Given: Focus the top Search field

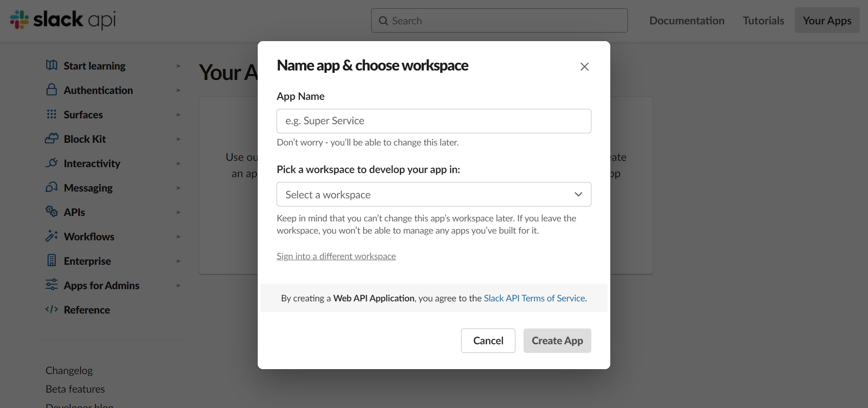Looking at the screenshot, I should click(500, 20).
